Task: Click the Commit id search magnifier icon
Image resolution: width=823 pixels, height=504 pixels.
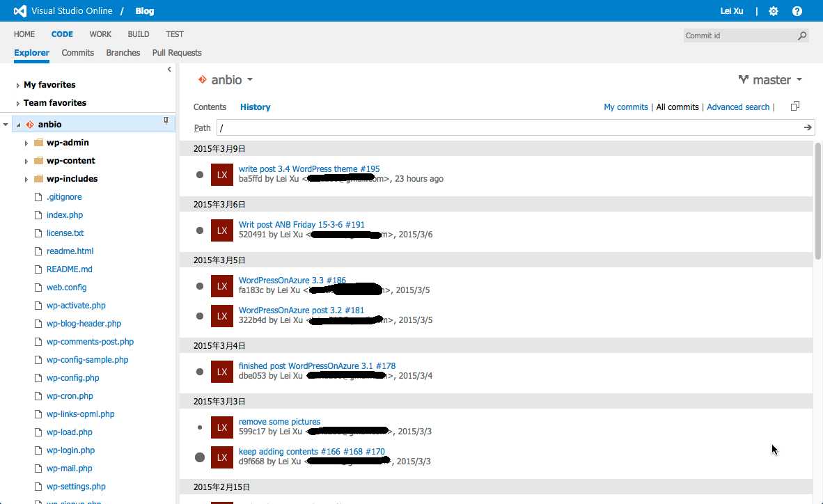Action: pyautogui.click(x=802, y=36)
